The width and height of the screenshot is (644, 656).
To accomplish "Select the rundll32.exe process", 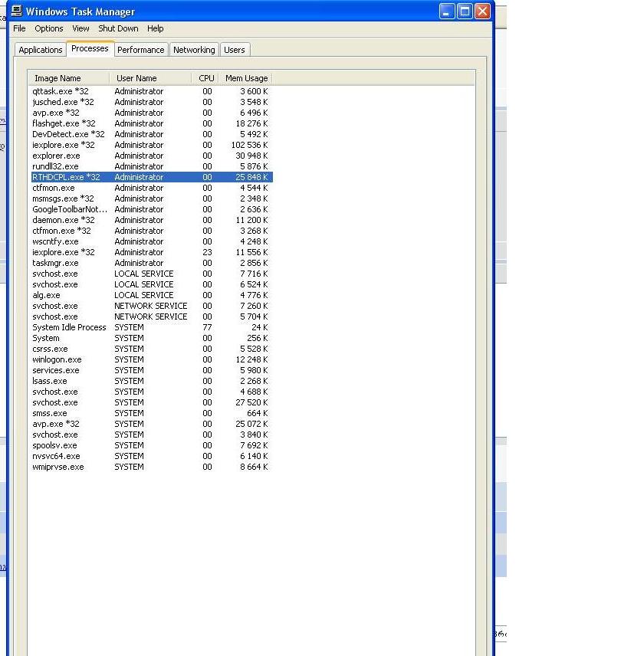I will [x=152, y=166].
